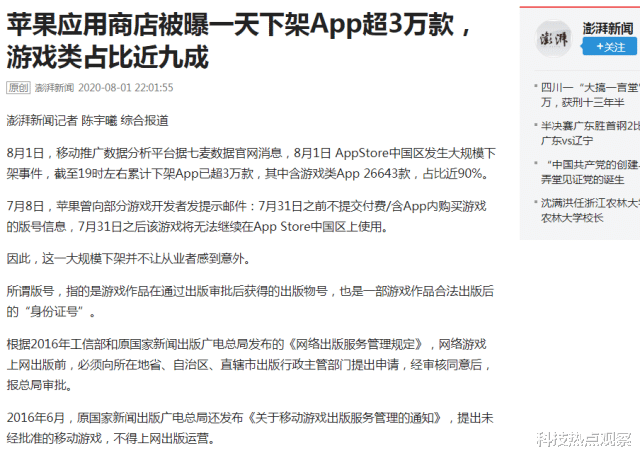
Task: Open sidebar article 半决赛广东胜首钢
Action: [590, 133]
